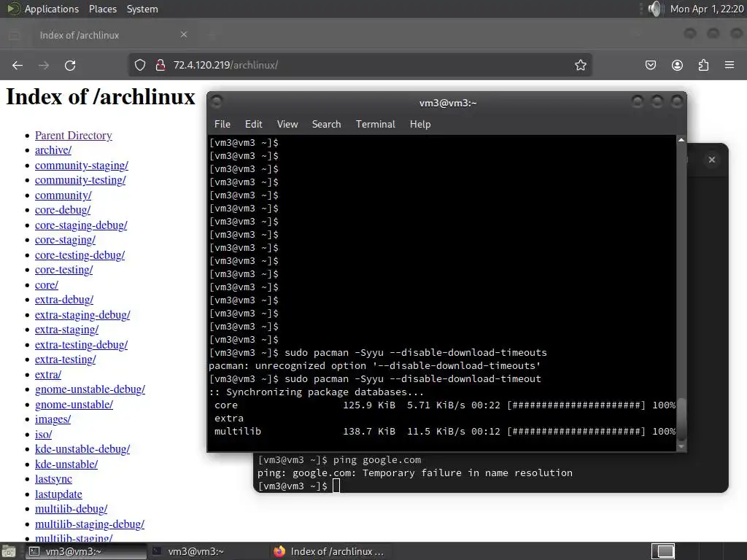Open the extra/ directory link
This screenshot has height=560, width=747.
tap(47, 375)
